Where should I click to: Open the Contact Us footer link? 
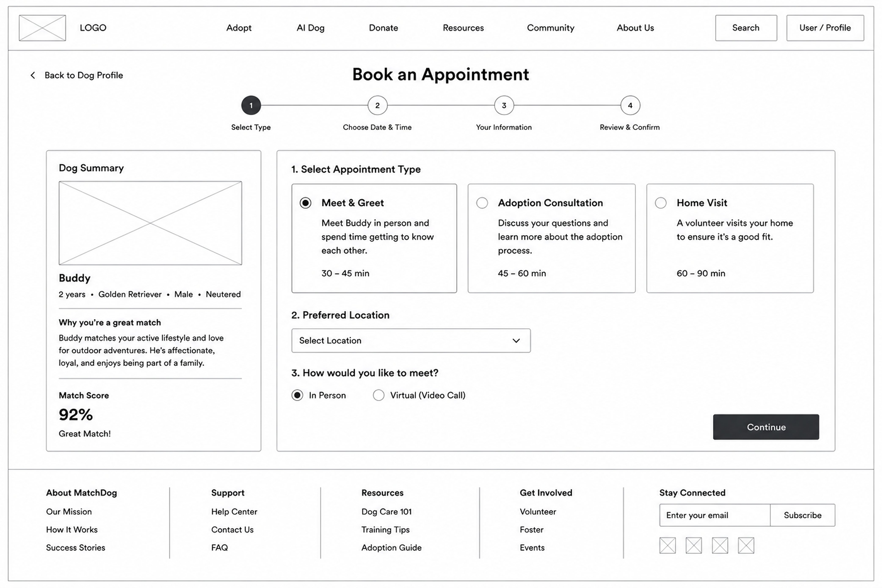coord(232,530)
